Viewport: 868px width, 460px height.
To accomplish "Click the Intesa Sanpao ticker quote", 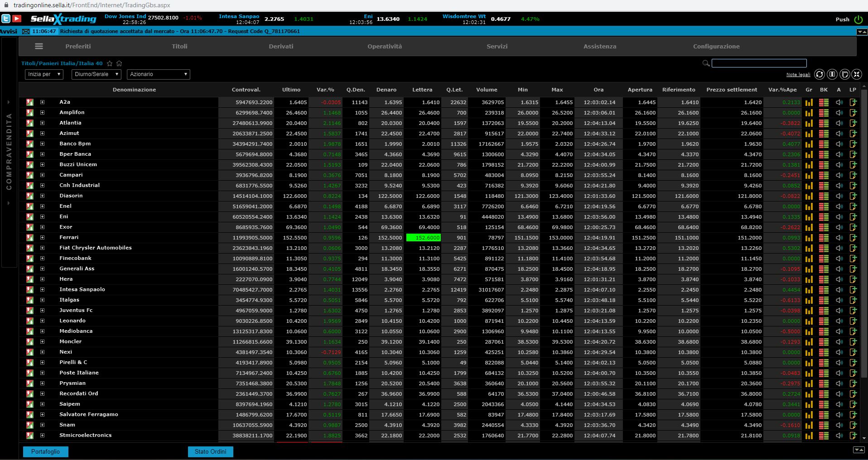I will 266,19.
